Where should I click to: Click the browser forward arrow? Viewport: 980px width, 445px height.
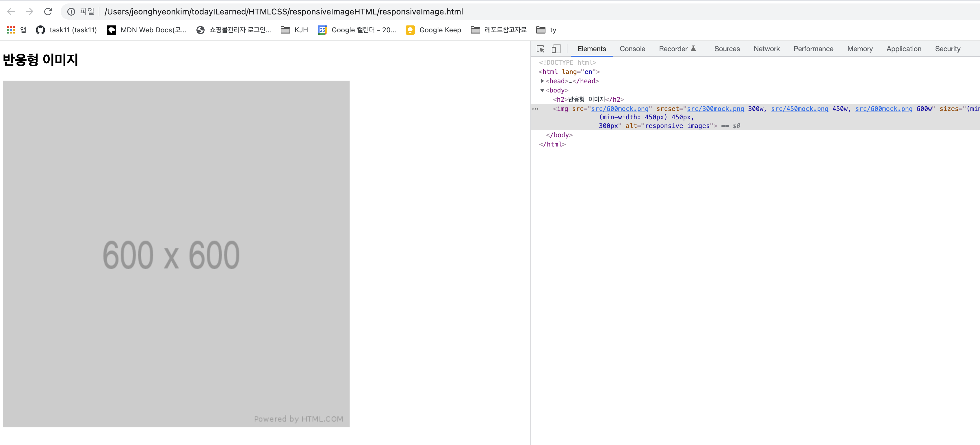(x=29, y=11)
